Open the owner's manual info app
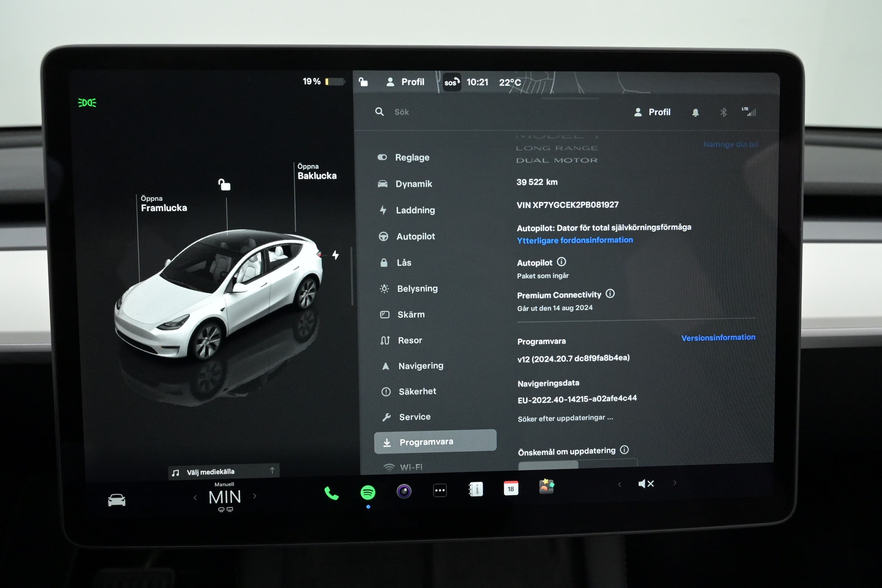 tap(476, 489)
